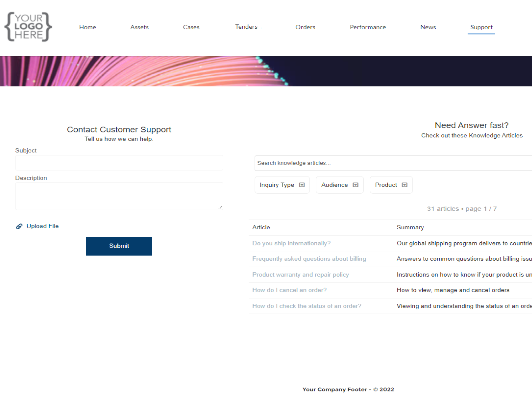Open 'Do you ship internationally?' article
Screen dimensions: 532x399
coord(291,243)
